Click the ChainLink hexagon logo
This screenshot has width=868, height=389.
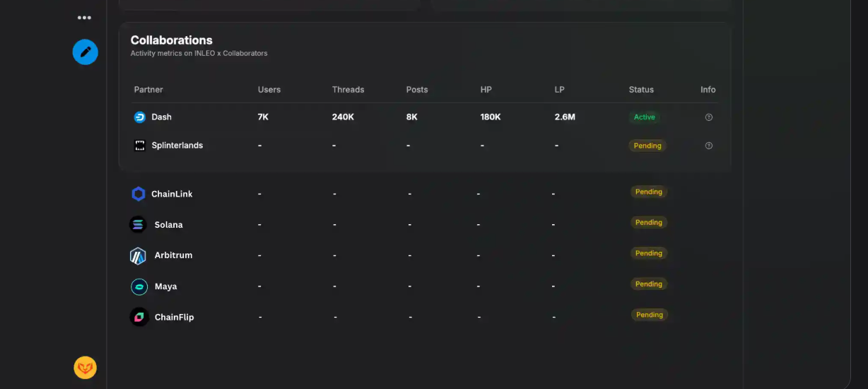click(139, 194)
